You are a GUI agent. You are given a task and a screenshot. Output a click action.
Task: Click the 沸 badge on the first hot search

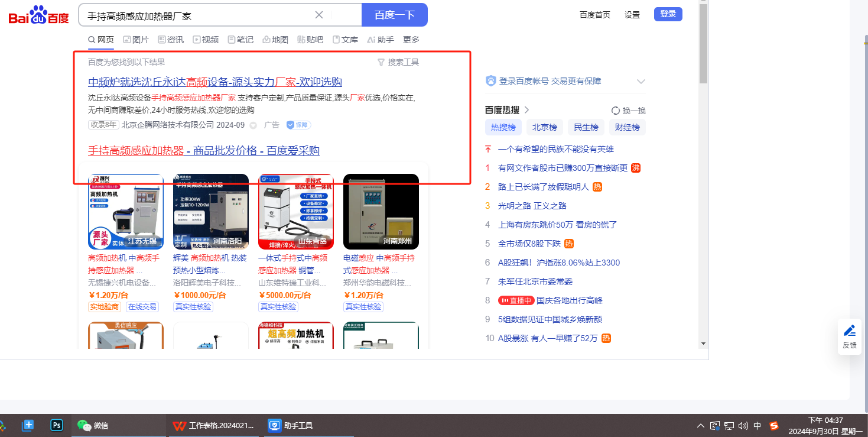point(636,168)
